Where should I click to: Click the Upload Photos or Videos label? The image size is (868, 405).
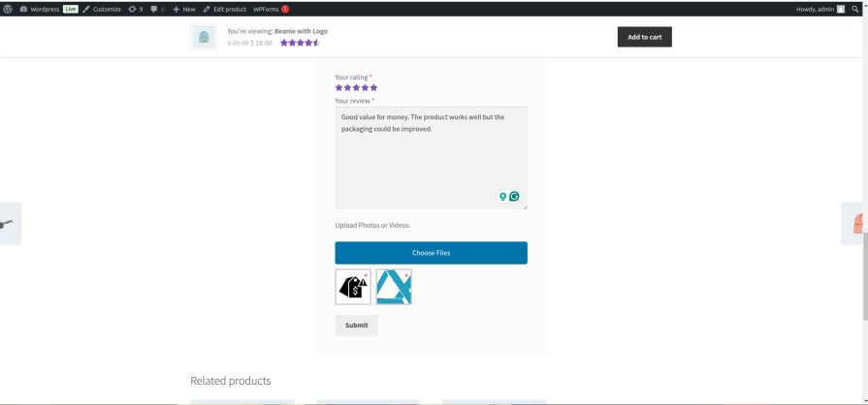click(372, 225)
